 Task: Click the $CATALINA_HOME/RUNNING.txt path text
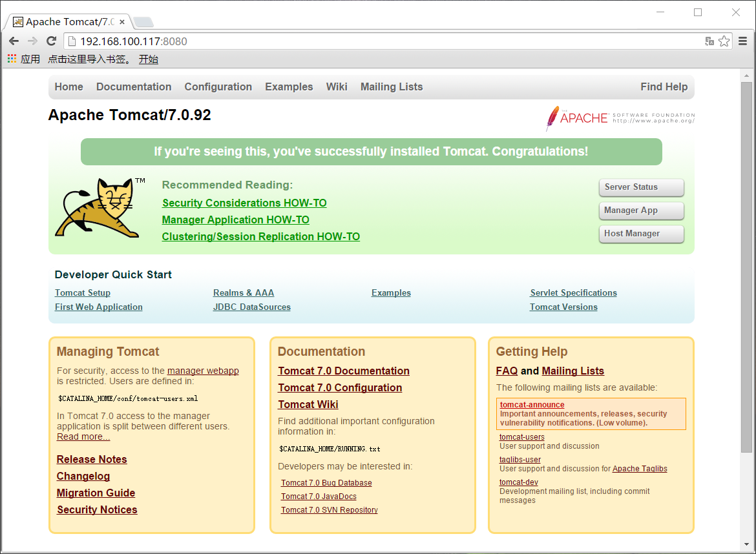(x=330, y=449)
